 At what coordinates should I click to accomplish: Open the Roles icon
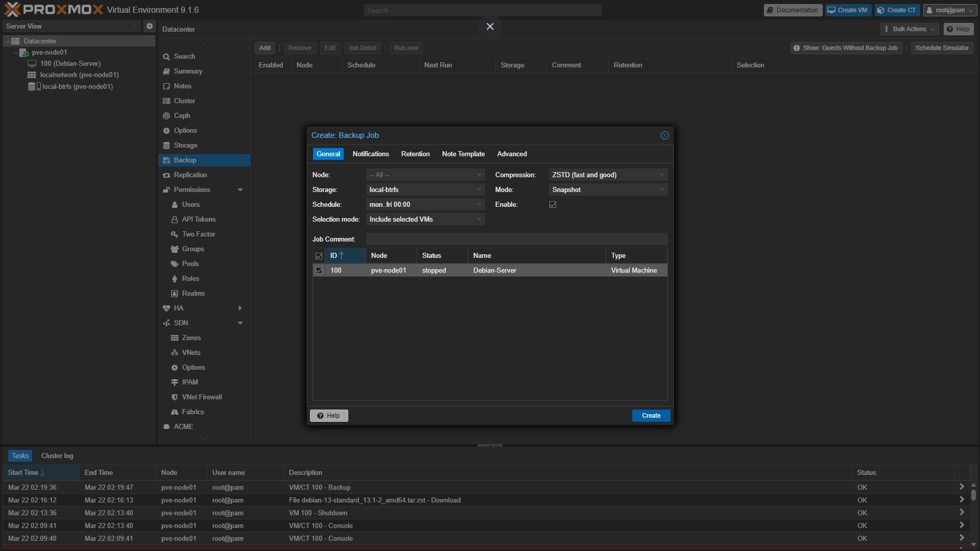pos(175,279)
